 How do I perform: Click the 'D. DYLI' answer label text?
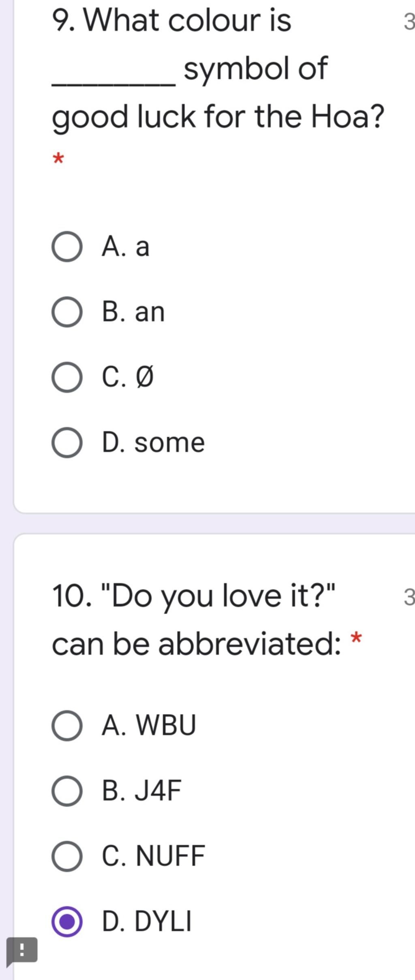(146, 922)
